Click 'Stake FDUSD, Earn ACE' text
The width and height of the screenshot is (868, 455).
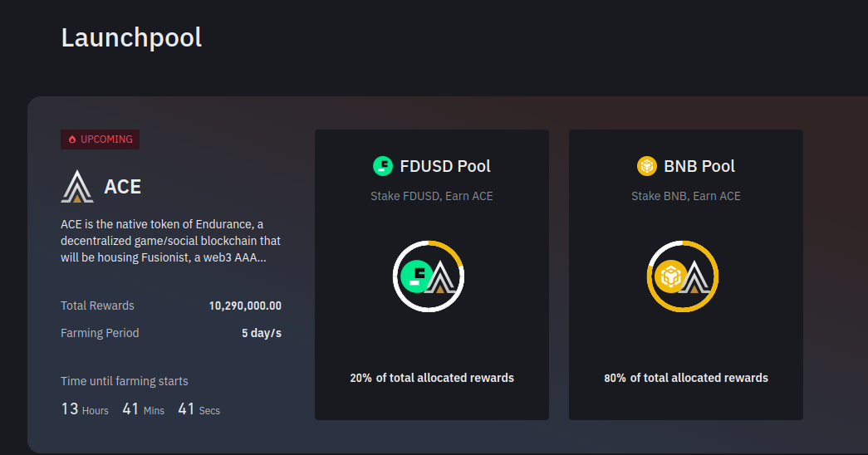coord(432,196)
